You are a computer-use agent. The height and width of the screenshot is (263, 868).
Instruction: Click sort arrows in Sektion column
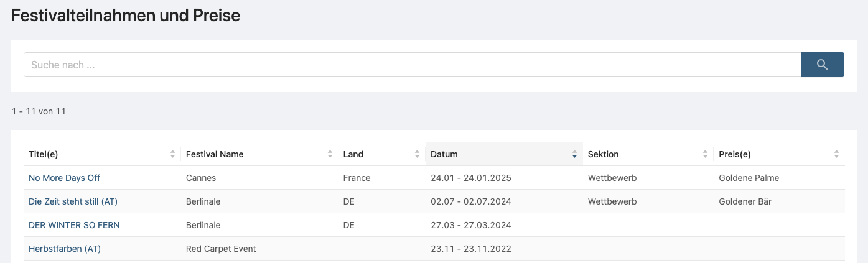pos(705,154)
